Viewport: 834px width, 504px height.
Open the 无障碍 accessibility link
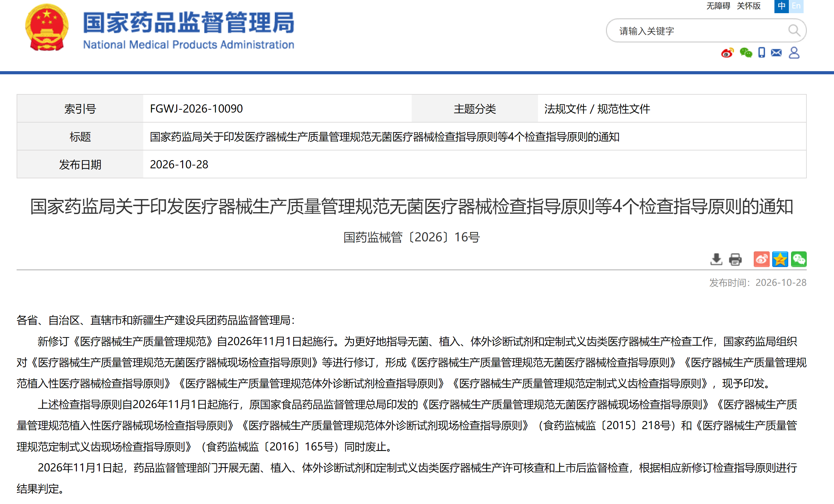[718, 6]
